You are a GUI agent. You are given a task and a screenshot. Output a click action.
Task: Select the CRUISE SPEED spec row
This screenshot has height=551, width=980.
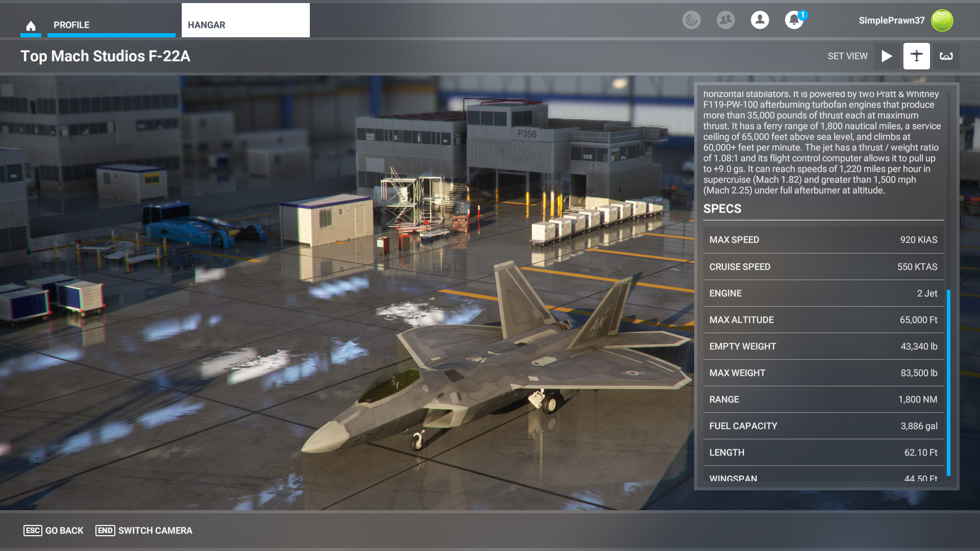[823, 267]
